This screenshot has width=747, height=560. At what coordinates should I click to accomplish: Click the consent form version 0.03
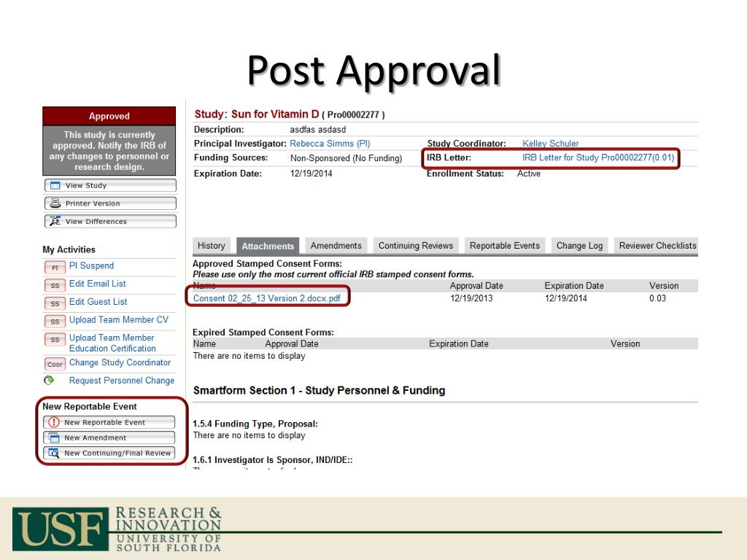click(x=657, y=298)
